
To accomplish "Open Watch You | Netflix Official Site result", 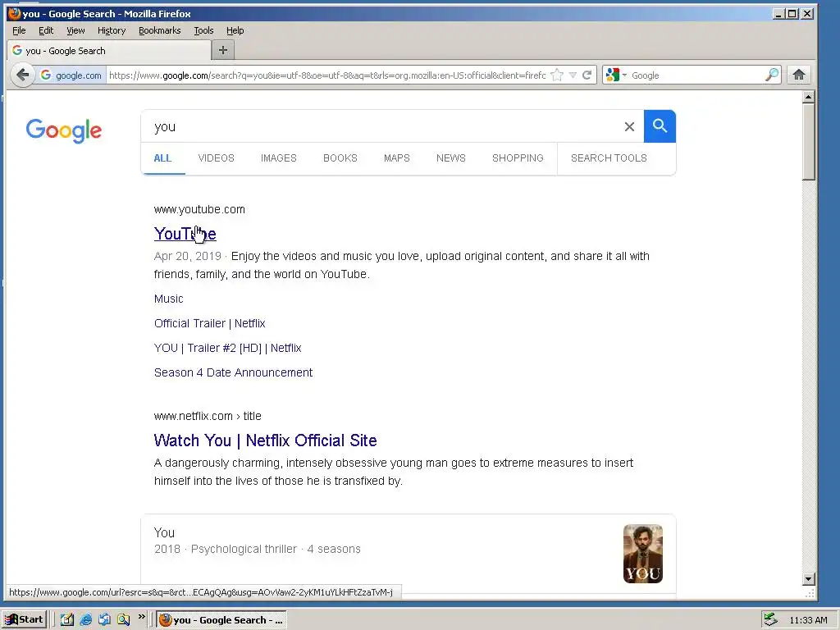I will (x=265, y=441).
